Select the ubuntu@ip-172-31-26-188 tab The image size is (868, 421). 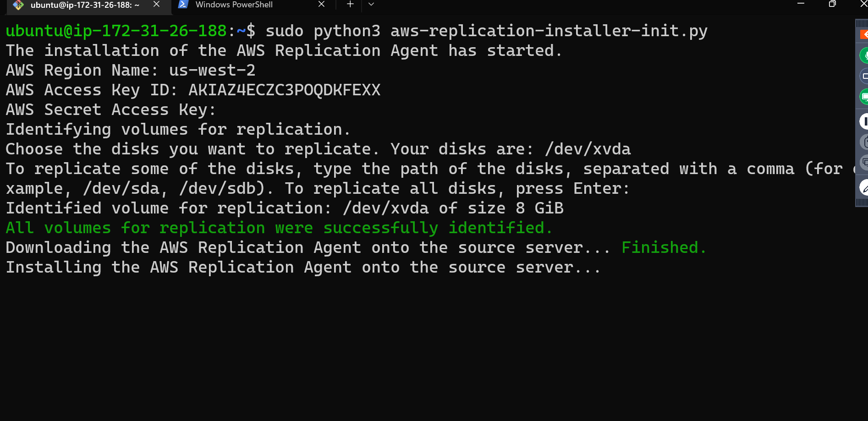point(85,5)
